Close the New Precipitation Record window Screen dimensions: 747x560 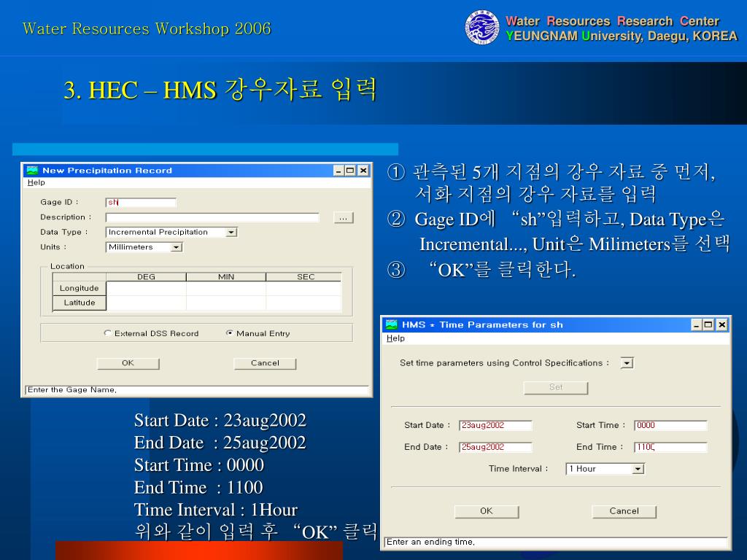363,171
